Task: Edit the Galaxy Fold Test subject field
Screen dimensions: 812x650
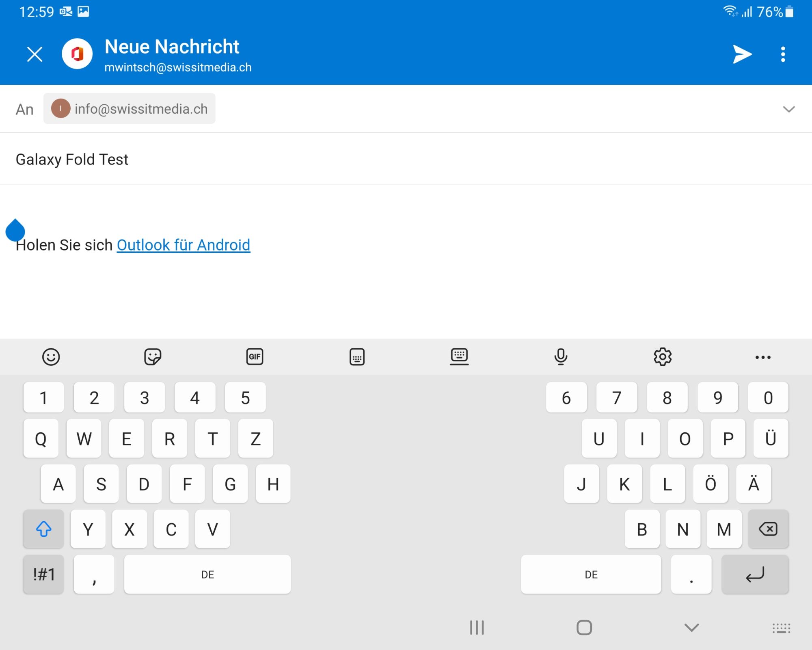Action: tap(406, 159)
